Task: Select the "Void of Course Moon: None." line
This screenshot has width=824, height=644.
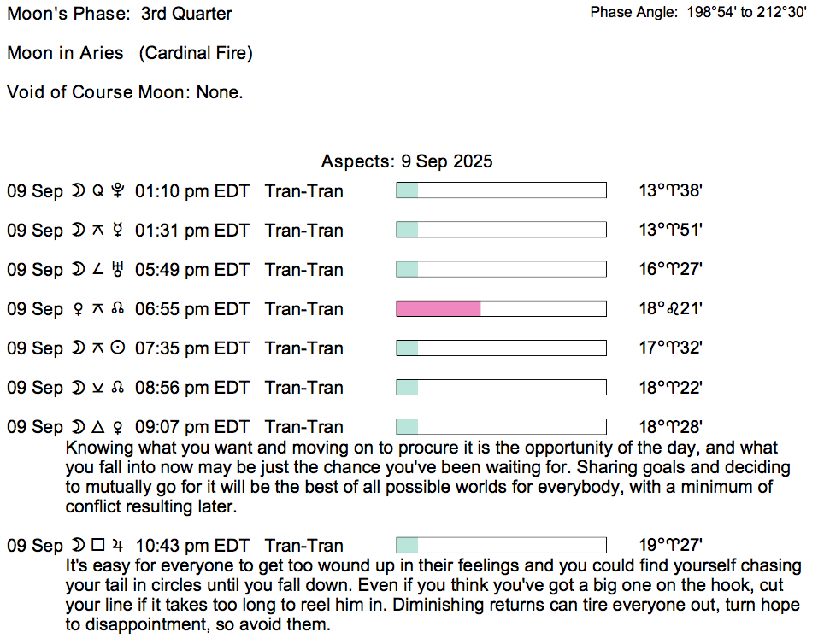Action: (x=125, y=92)
